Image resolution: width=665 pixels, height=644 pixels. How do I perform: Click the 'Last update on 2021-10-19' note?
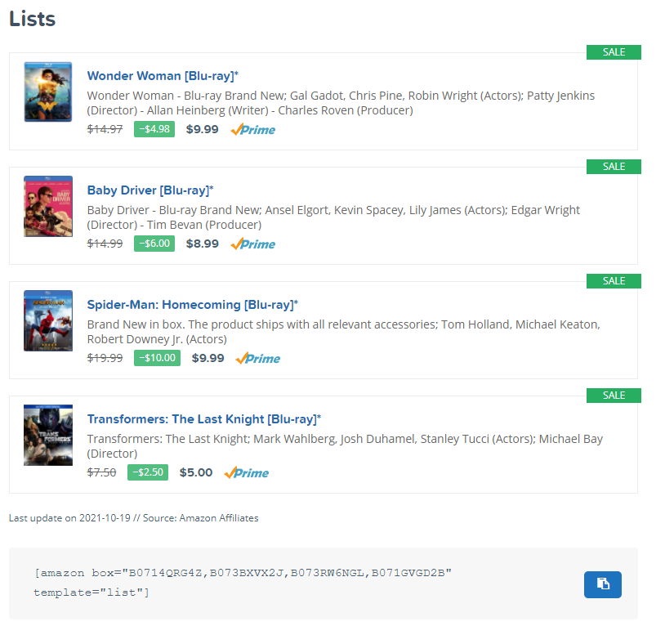click(x=134, y=518)
